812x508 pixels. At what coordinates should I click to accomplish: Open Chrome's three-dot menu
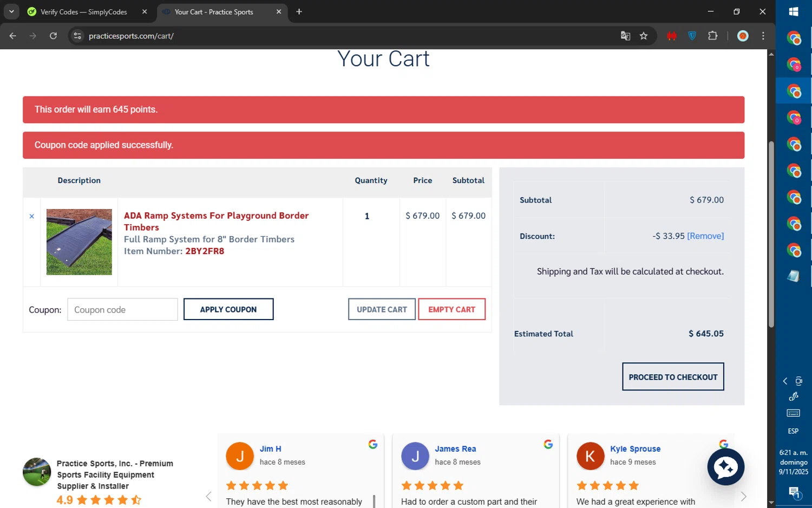[763, 36]
